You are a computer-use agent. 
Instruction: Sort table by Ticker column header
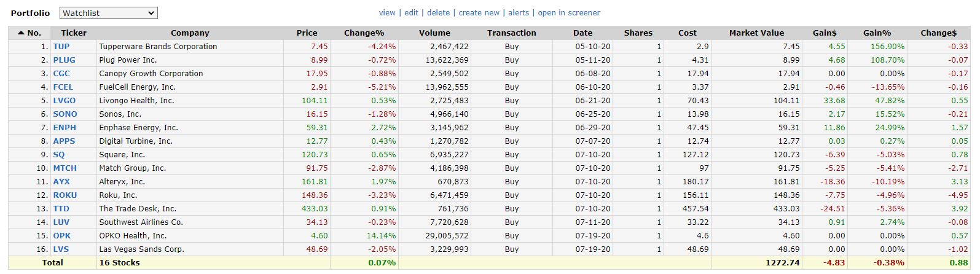[74, 33]
